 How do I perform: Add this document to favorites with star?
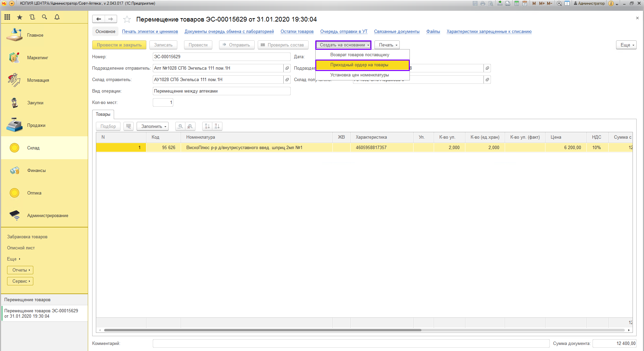coord(127,20)
